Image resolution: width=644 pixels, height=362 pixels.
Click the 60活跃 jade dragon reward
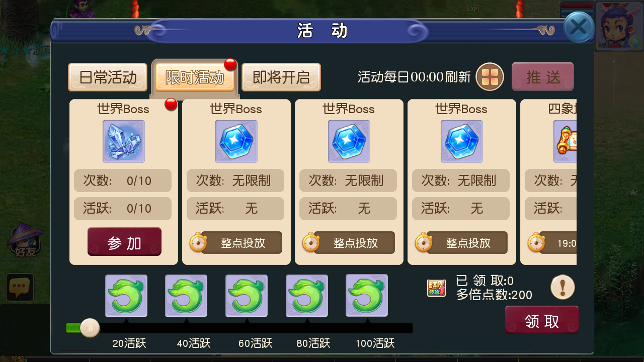247,296
